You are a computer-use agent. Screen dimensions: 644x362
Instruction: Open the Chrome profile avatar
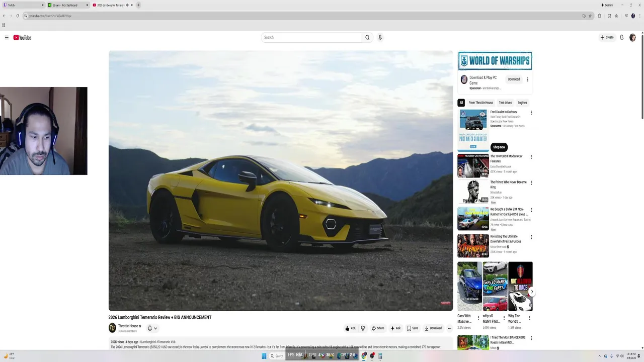pyautogui.click(x=633, y=16)
